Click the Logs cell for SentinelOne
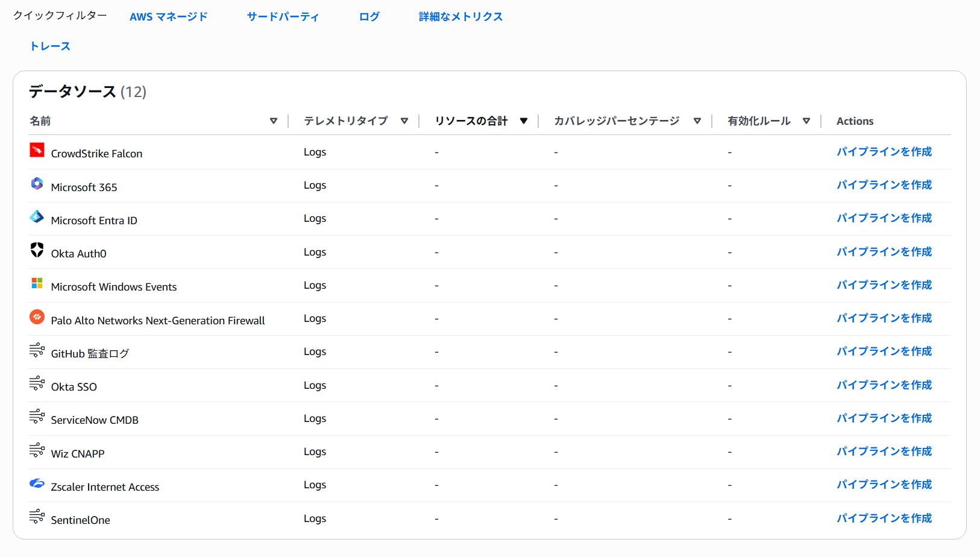980x557 pixels. 315,518
